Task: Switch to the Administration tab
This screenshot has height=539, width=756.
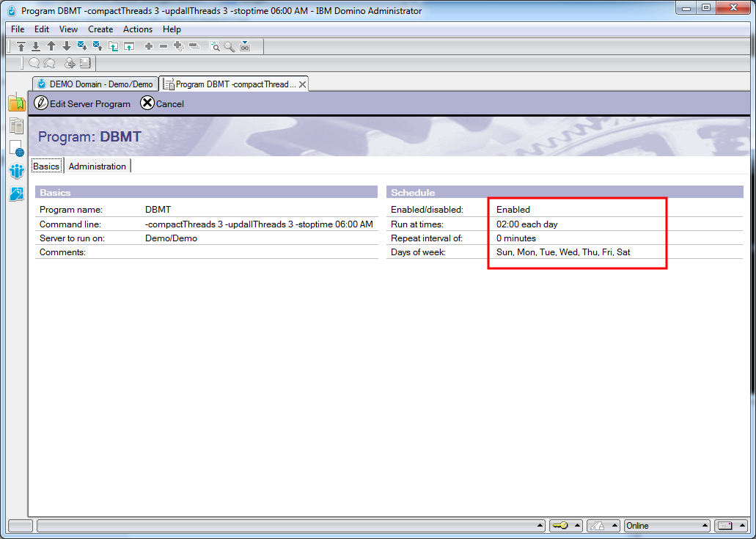Action: pos(98,166)
